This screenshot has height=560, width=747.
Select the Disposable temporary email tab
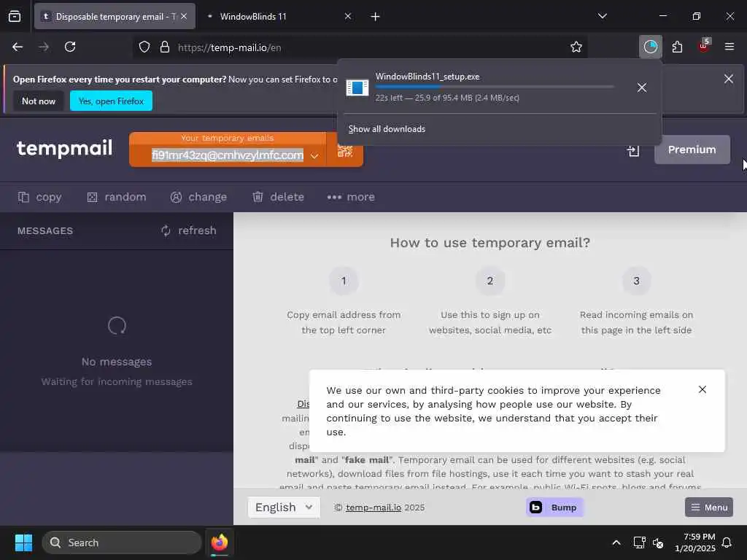coord(115,16)
